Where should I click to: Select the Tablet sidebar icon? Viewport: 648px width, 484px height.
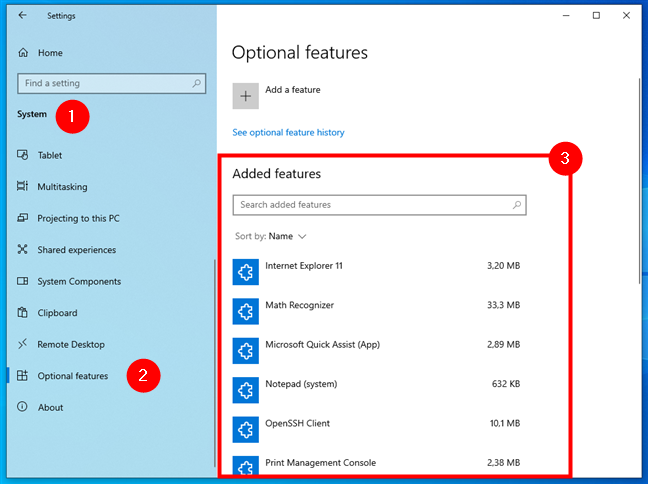(x=22, y=155)
